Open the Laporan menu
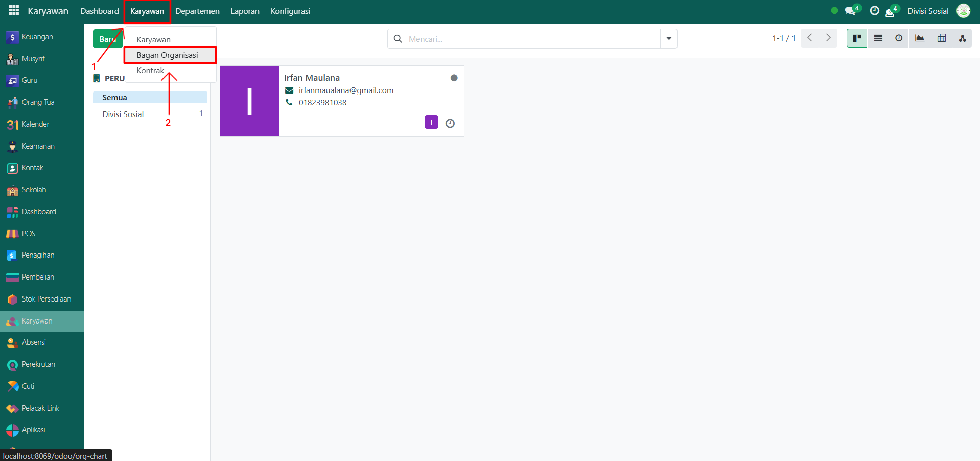Screen dimensions: 980x461 [x=245, y=11]
